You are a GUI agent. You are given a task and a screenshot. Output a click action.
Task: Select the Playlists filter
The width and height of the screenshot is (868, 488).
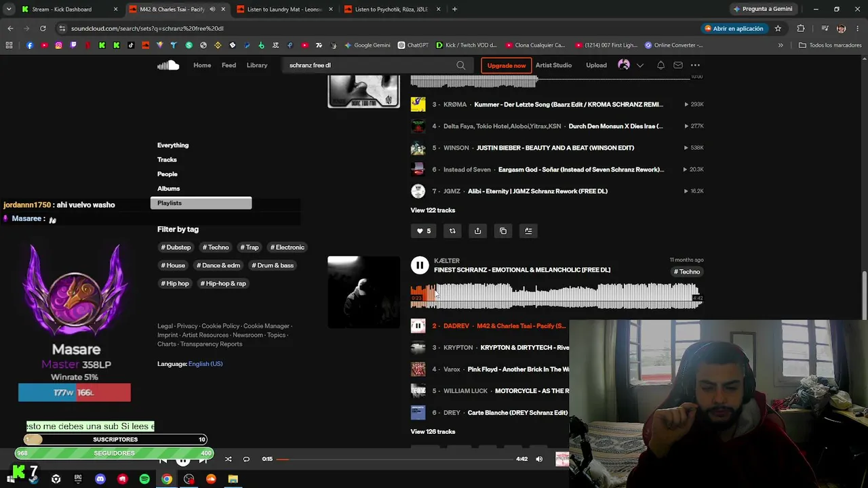pos(201,203)
